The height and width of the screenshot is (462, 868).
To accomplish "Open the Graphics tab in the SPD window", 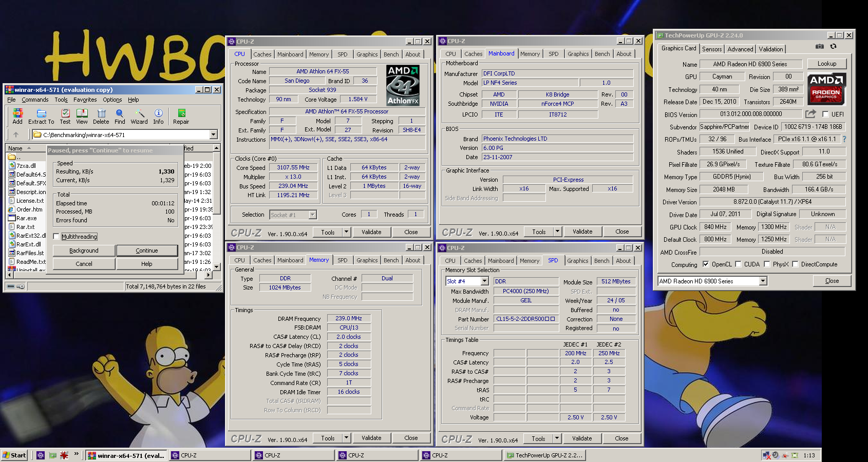I will pyautogui.click(x=577, y=261).
